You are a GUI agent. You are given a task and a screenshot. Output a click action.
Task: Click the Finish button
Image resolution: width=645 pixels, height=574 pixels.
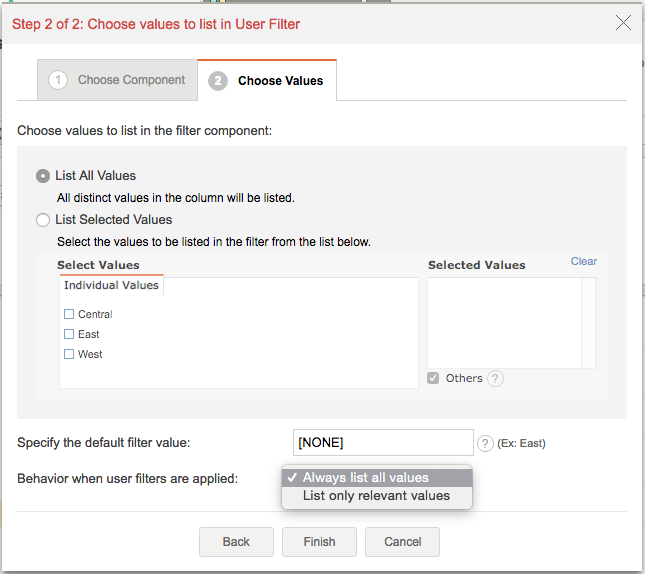point(320,542)
